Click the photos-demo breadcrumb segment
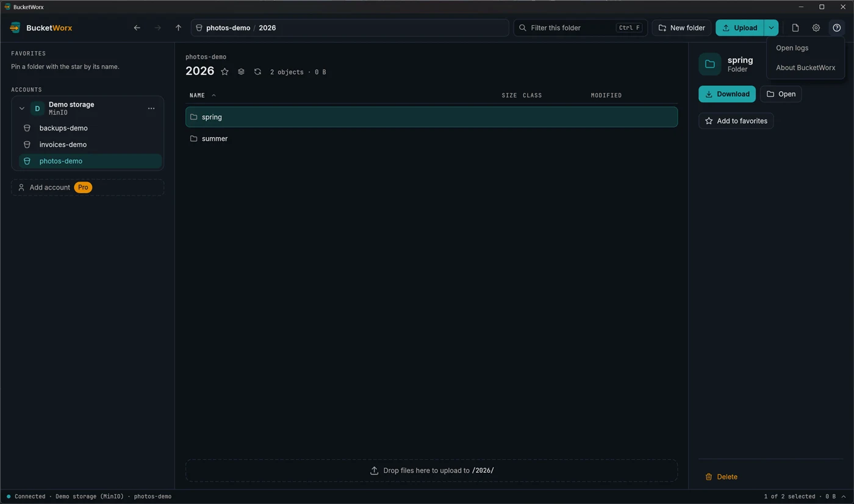This screenshot has width=854, height=504. pos(228,28)
